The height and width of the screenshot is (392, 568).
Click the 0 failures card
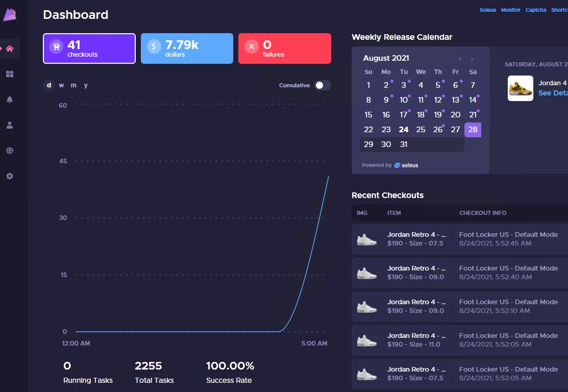pos(285,48)
